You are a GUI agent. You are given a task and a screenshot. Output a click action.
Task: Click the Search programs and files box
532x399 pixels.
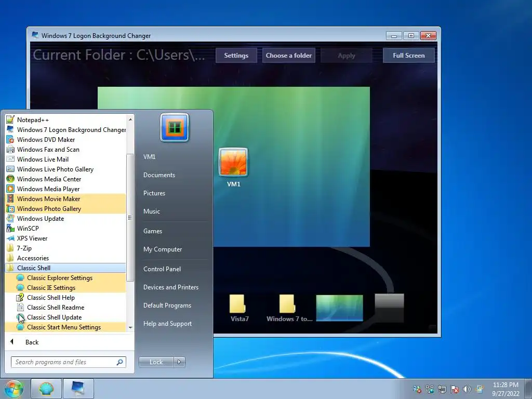click(69, 362)
